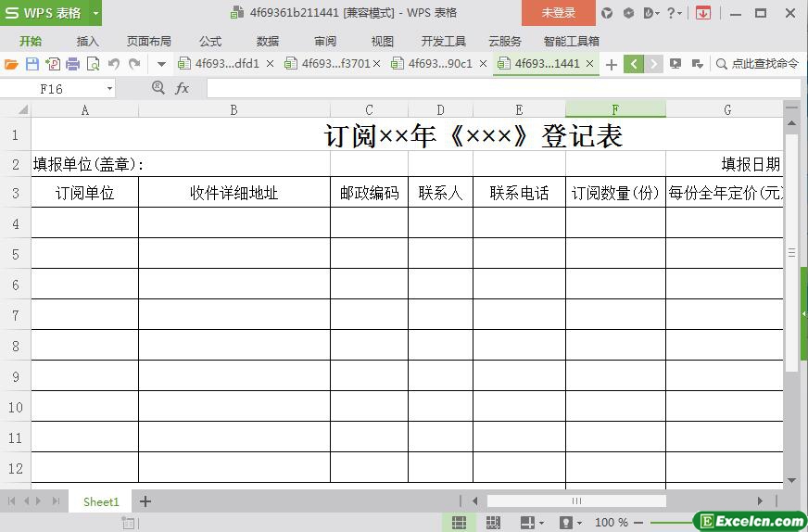Click the horizontal scrollbar right arrow

760,501
